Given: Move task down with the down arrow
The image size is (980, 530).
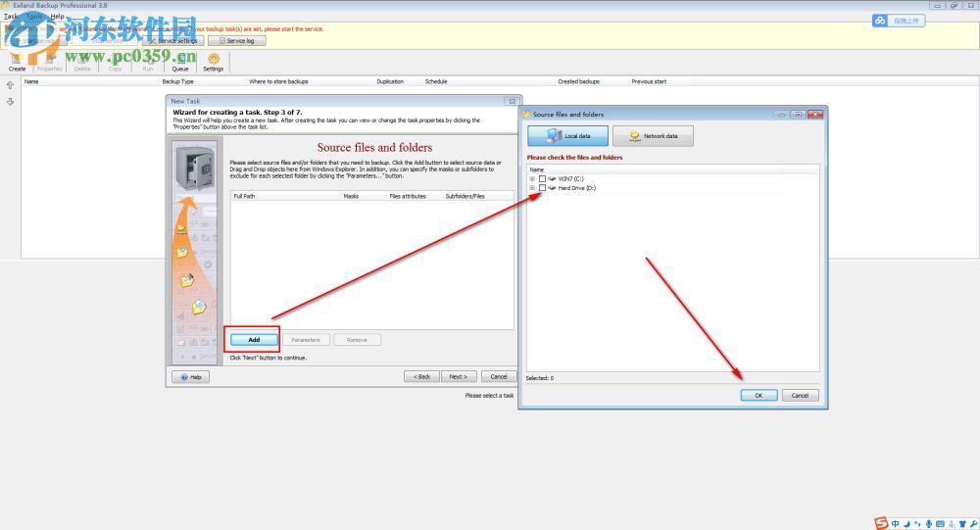Looking at the screenshot, I should pos(10,101).
